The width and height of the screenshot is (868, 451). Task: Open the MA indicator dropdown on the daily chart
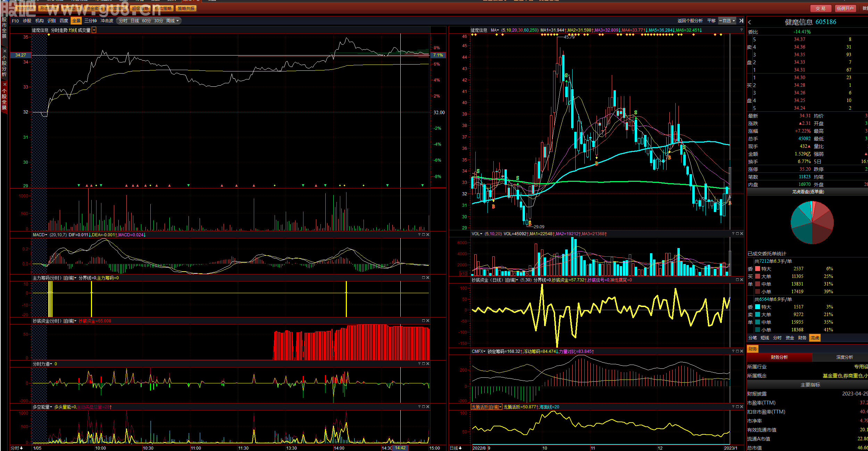495,30
